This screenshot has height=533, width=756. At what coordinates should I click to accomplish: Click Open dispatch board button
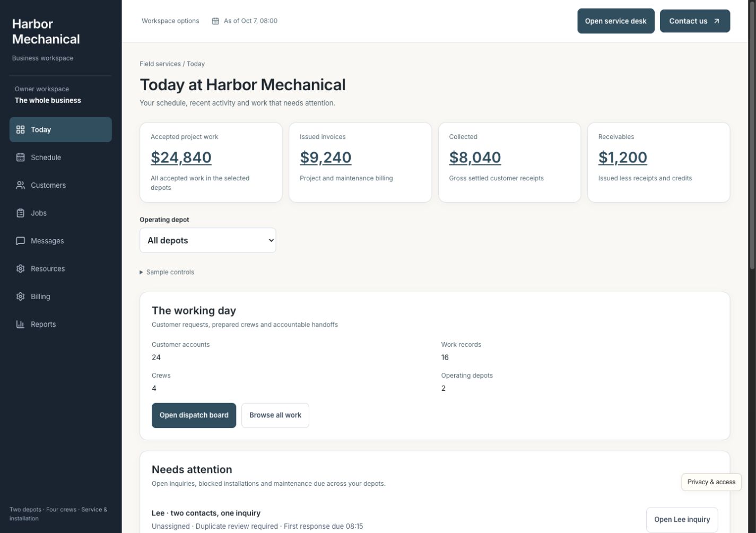click(x=194, y=415)
